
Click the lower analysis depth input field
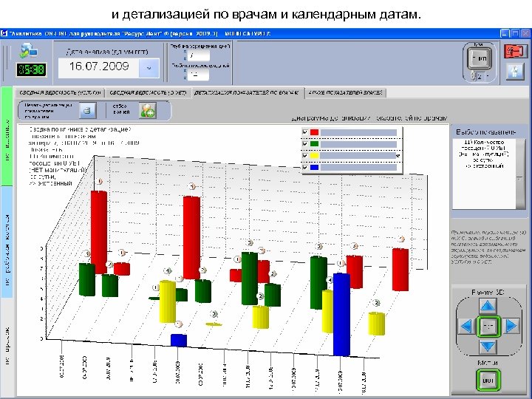pos(198,75)
